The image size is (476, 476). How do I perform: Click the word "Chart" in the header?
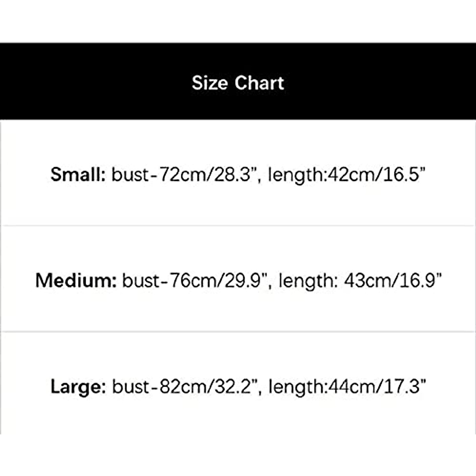[259, 83]
